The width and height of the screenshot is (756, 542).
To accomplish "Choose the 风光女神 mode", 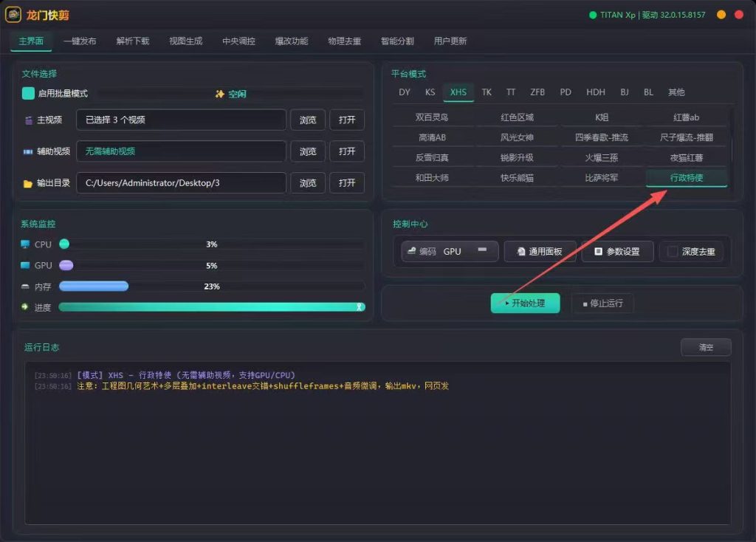I will coord(517,137).
